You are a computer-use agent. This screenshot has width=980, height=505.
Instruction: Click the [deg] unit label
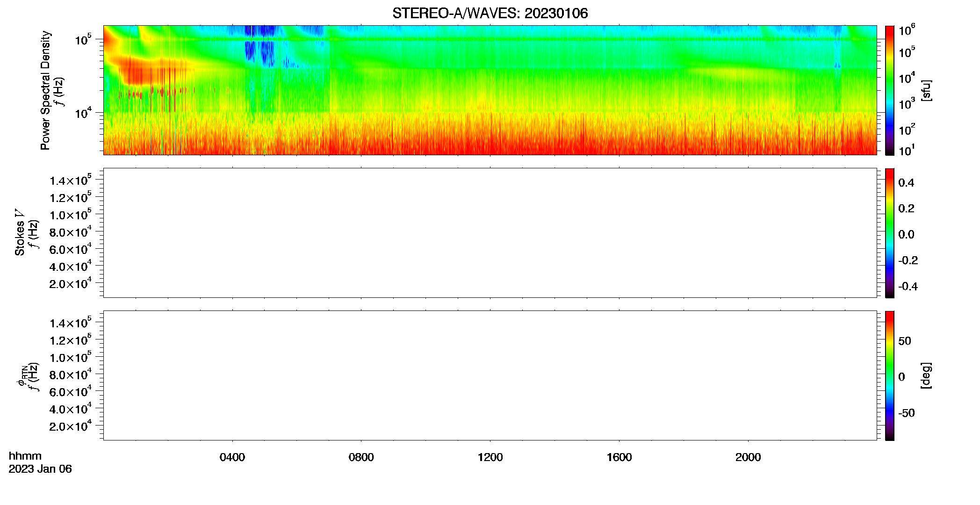(926, 375)
